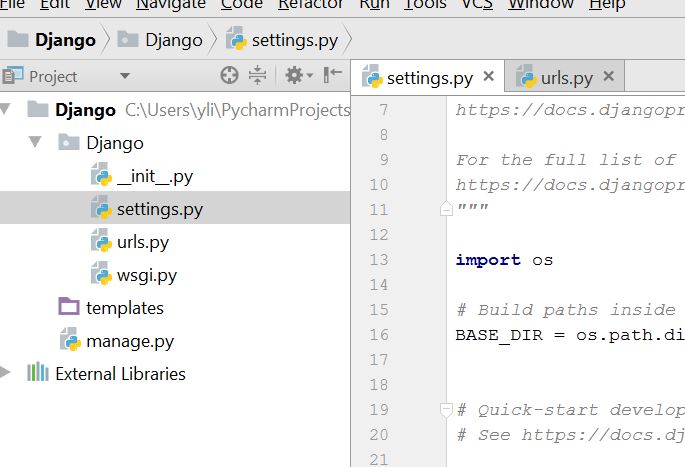Close the urls.py editor tab

609,76
